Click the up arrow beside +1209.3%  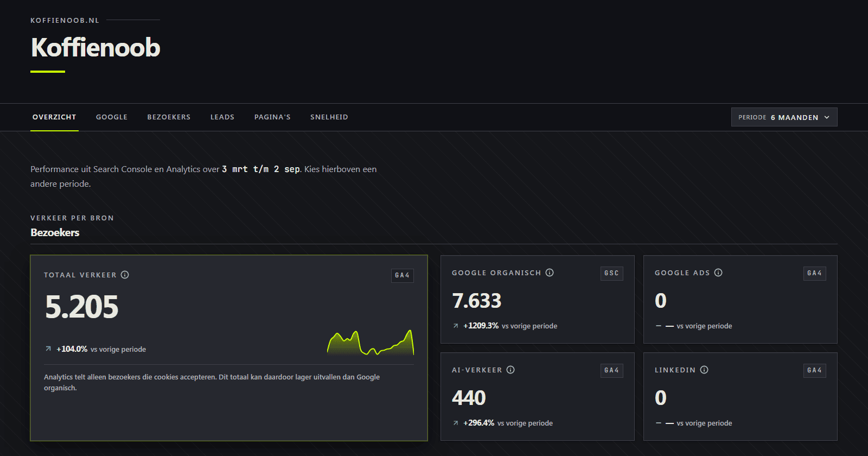pyautogui.click(x=456, y=326)
